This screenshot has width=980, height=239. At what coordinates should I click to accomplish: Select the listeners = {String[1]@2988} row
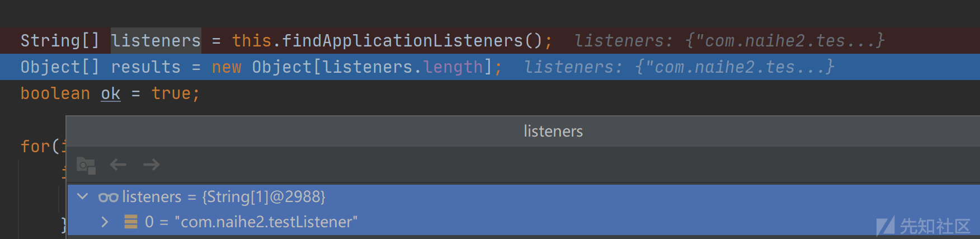[x=524, y=196]
